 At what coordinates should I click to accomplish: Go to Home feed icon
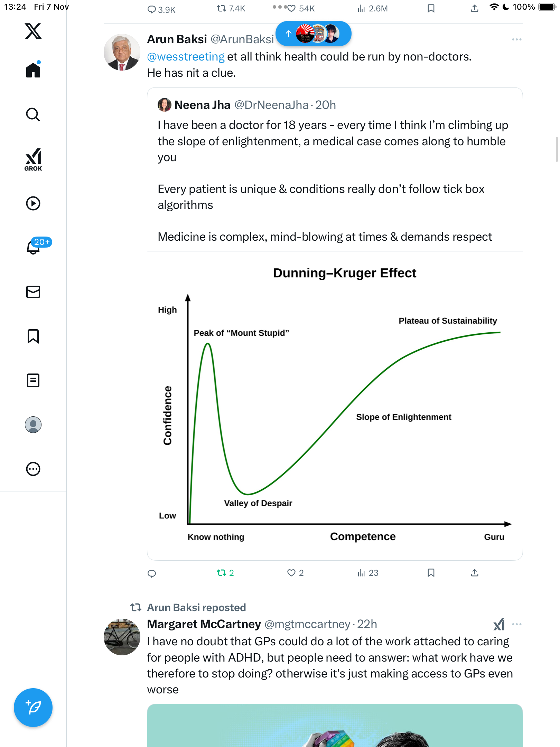[x=33, y=70]
